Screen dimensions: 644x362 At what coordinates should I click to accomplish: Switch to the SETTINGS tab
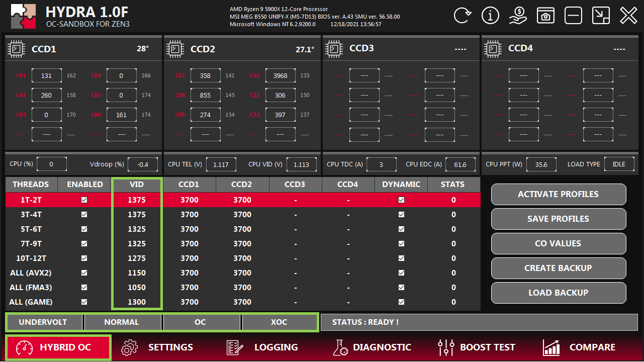157,347
